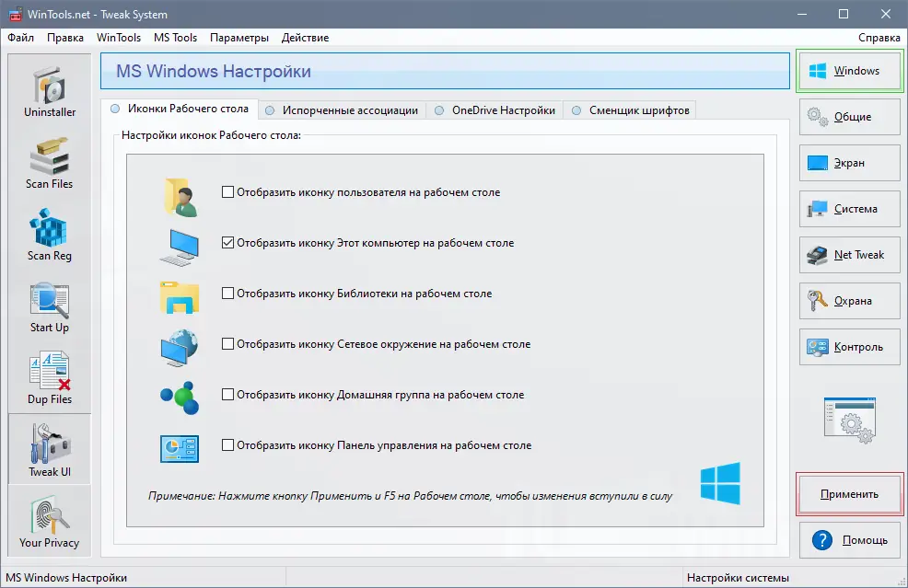Click the MS Windows Настройки header banner
Image resolution: width=908 pixels, height=588 pixels.
[445, 71]
